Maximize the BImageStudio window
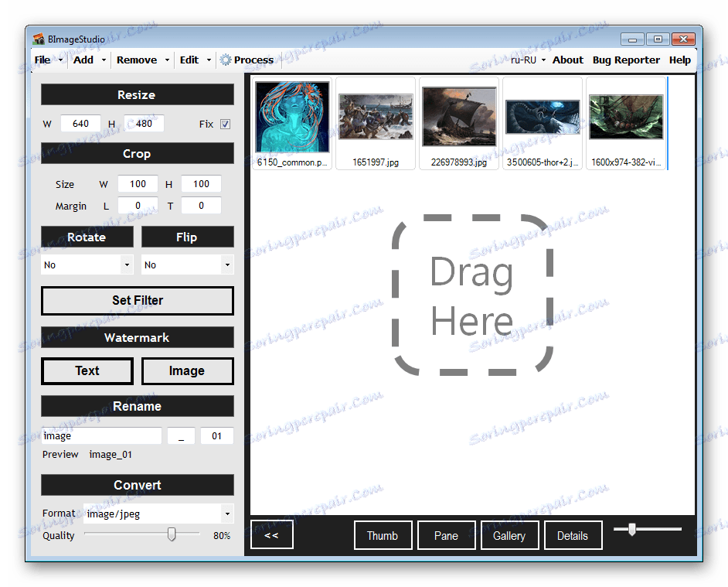The height and width of the screenshot is (587, 728). tap(658, 39)
